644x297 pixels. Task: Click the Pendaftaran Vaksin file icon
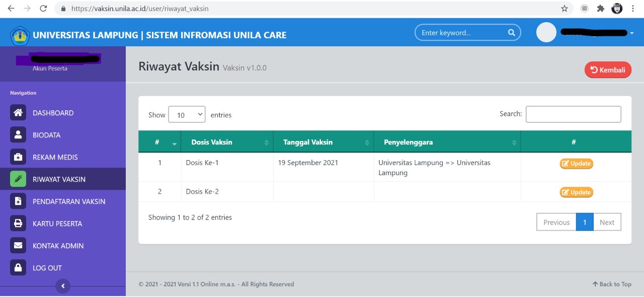pyautogui.click(x=18, y=201)
